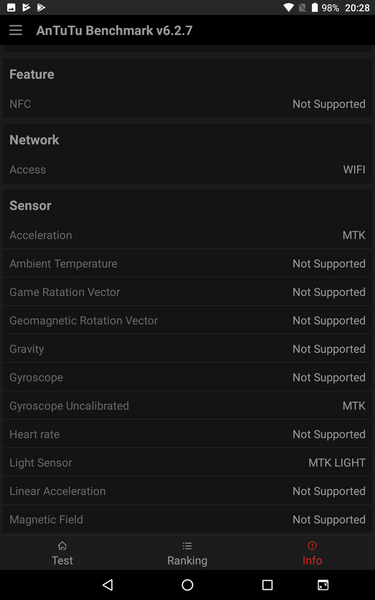Viewport: 375px width, 600px height.
Task: Open the hamburger navigation menu
Action: pos(16,30)
